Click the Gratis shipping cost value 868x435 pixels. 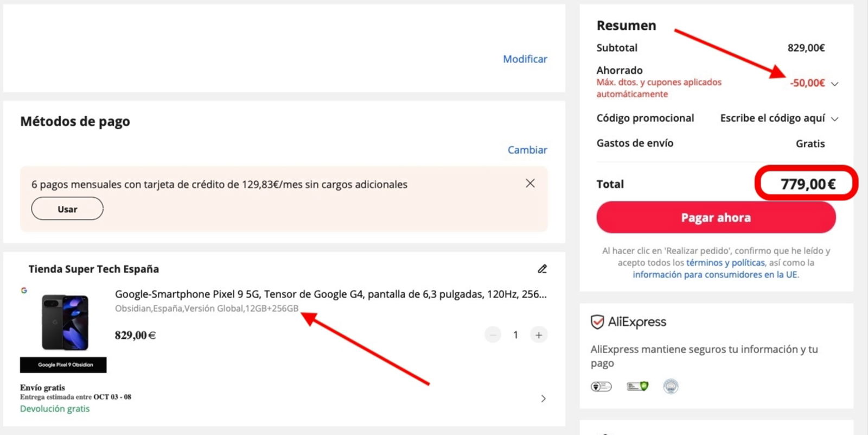810,143
